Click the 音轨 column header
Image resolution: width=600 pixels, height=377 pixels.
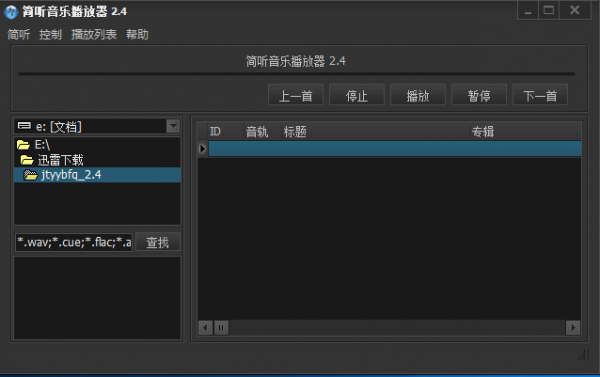pos(262,132)
